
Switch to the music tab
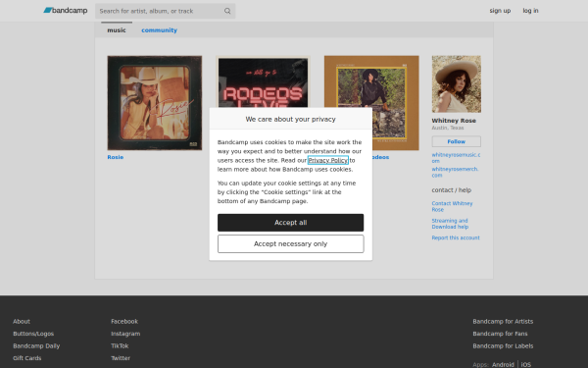click(x=117, y=30)
